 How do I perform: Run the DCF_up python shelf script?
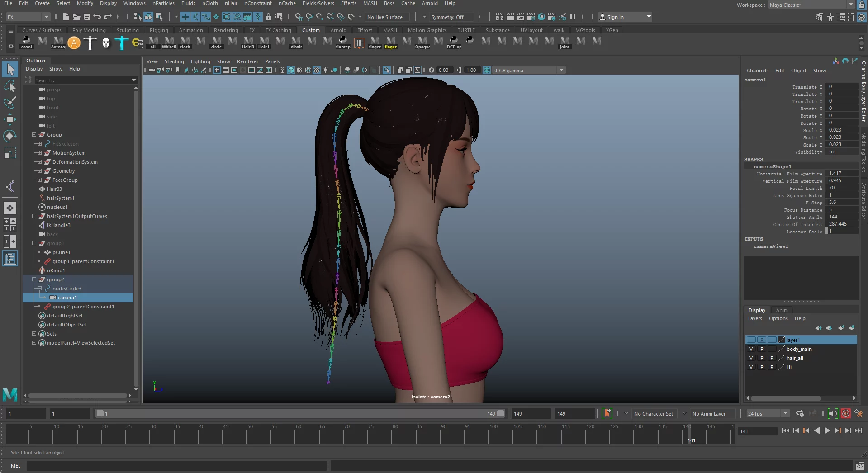coord(454,43)
